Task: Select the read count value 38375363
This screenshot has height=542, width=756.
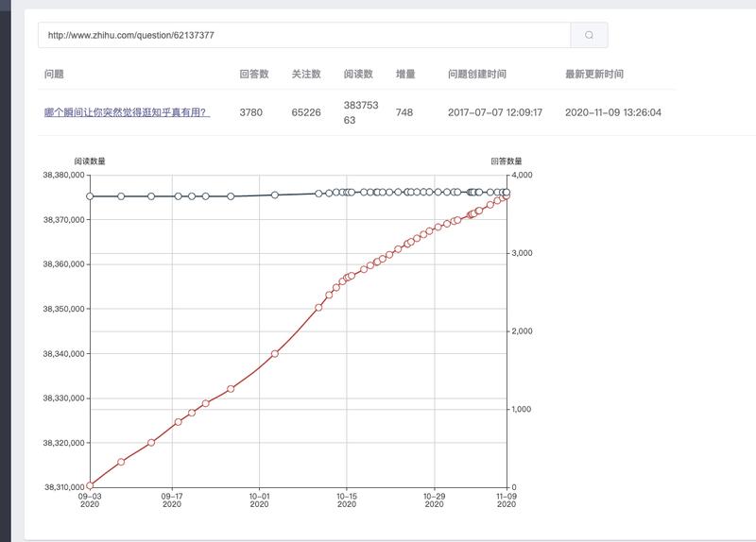Action: pyautogui.click(x=361, y=112)
